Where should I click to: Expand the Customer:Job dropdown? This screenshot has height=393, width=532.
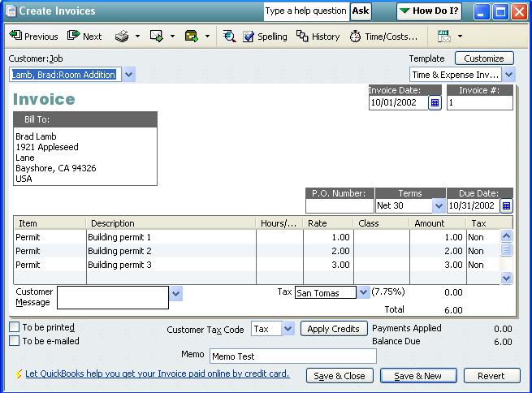pyautogui.click(x=128, y=74)
